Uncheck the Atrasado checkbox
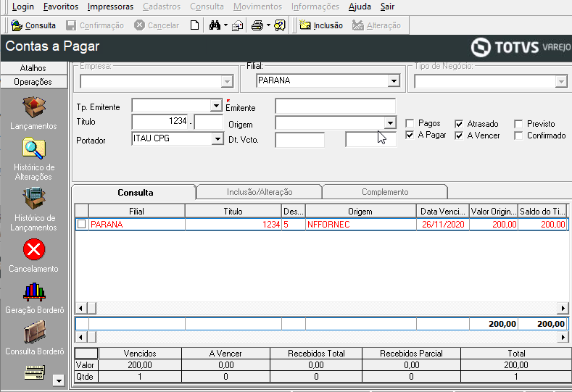Screen dimensions: 572x392 pyautogui.click(x=459, y=124)
